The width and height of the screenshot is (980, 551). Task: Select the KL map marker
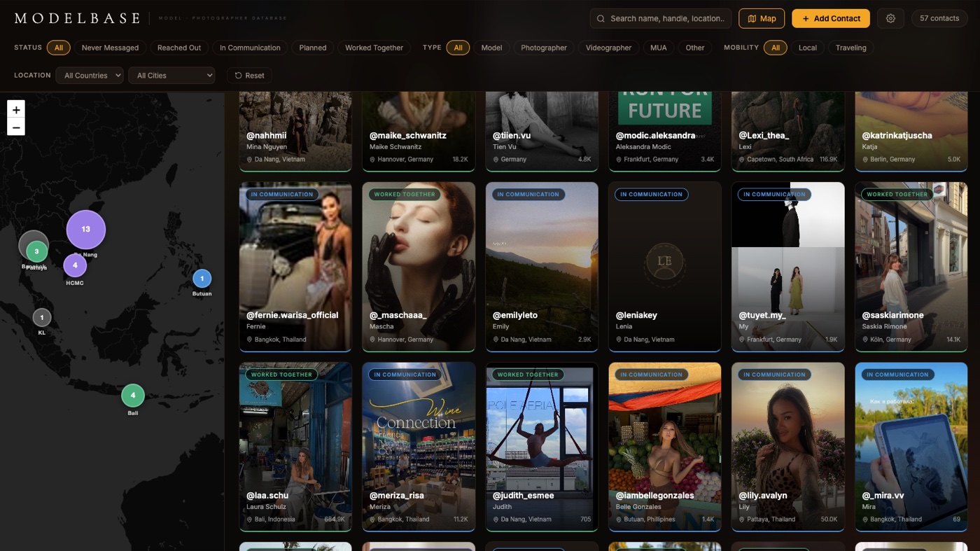tap(42, 318)
